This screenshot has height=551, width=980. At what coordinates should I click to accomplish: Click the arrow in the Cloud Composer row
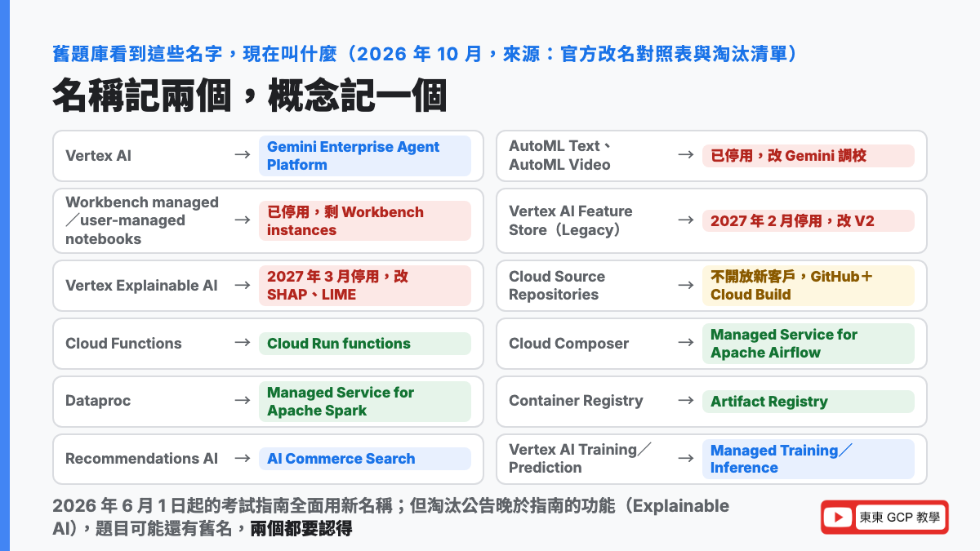pos(686,343)
